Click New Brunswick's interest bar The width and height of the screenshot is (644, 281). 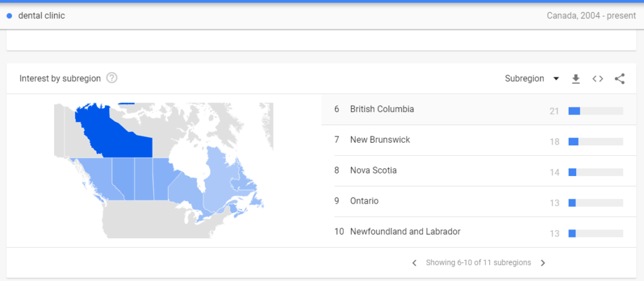point(595,141)
